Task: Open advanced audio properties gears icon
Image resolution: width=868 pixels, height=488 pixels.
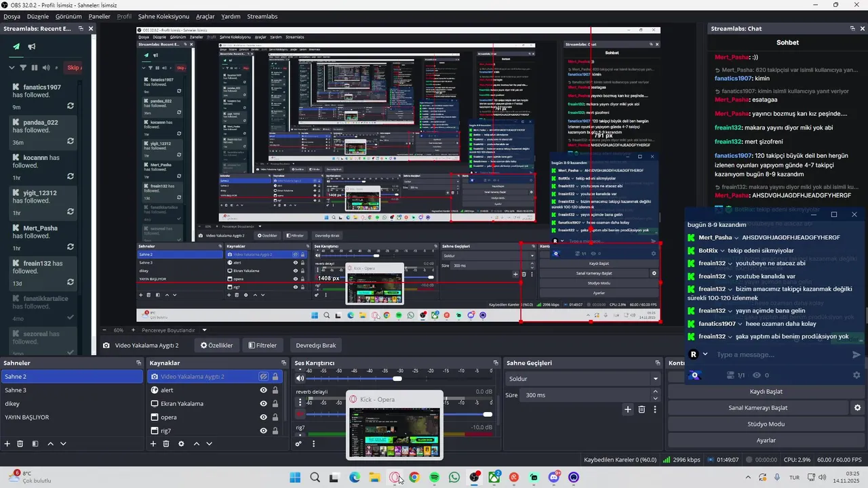Action: [298, 444]
